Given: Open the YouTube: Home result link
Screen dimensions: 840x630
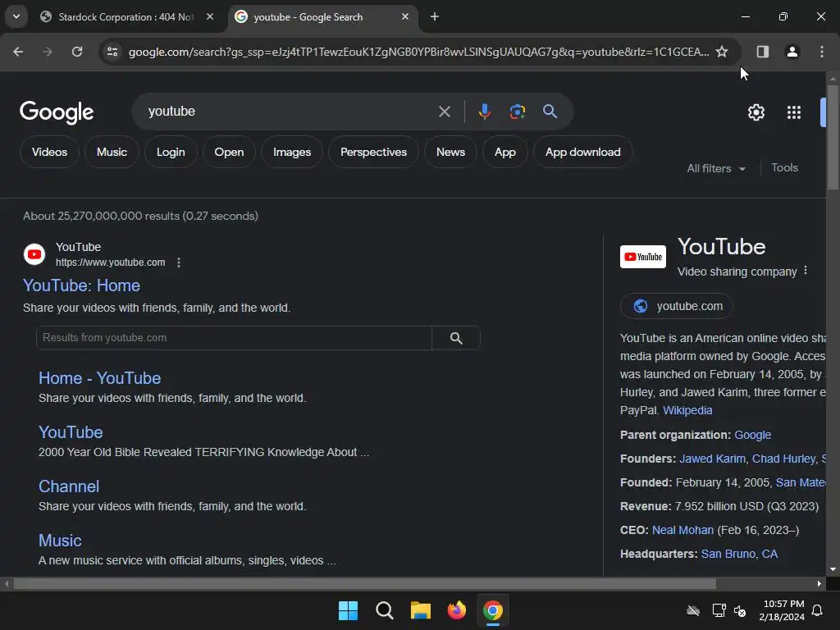Looking at the screenshot, I should tap(81, 285).
